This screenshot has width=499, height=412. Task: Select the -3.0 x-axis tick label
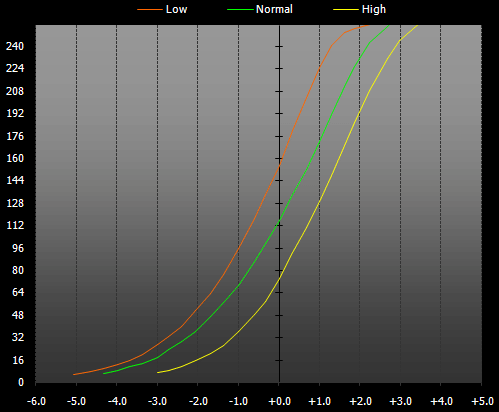(157, 401)
